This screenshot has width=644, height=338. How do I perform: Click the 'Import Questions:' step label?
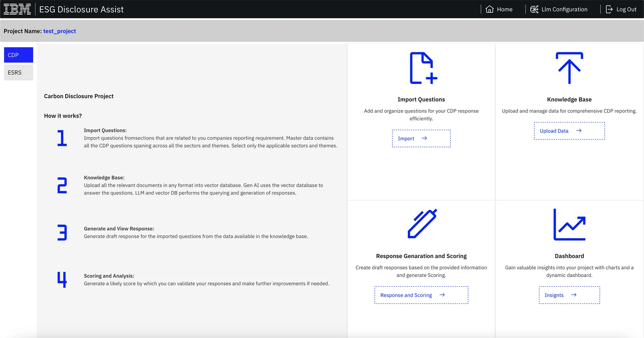click(105, 130)
